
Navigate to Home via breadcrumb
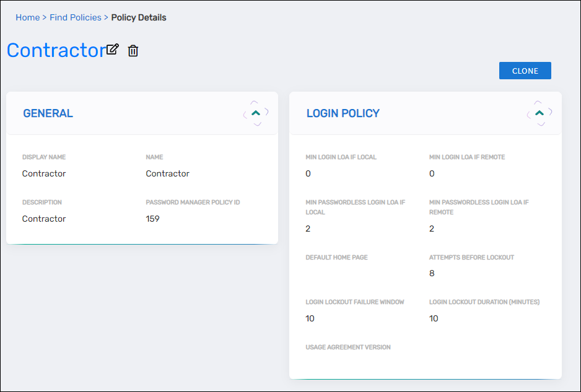(27, 17)
